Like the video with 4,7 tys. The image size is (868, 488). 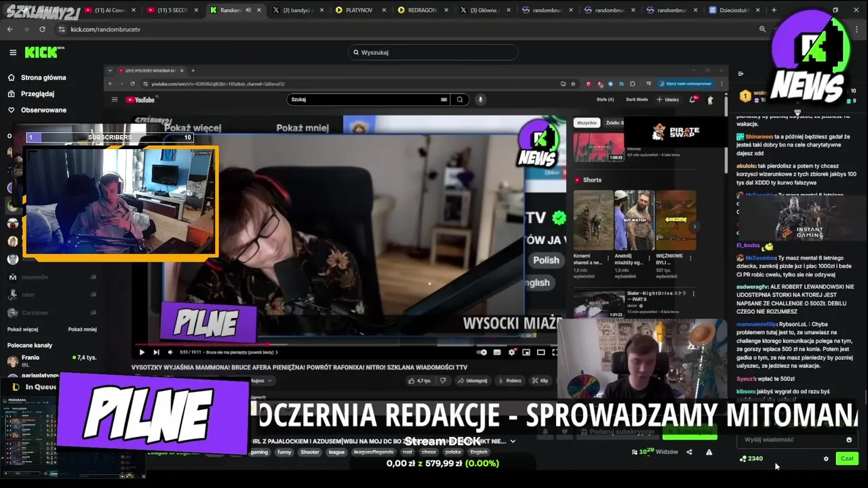point(420,381)
